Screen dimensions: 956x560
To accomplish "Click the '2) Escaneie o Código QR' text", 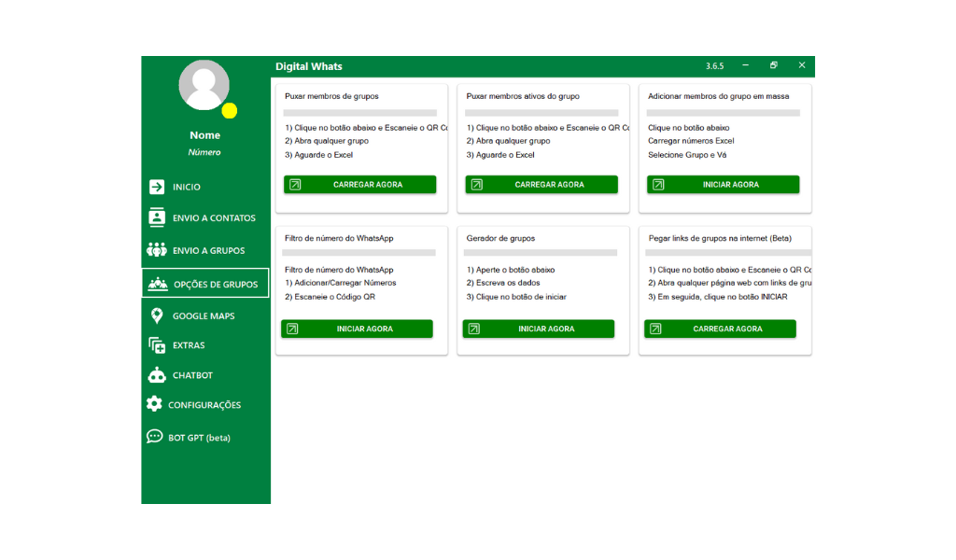I will (330, 297).
